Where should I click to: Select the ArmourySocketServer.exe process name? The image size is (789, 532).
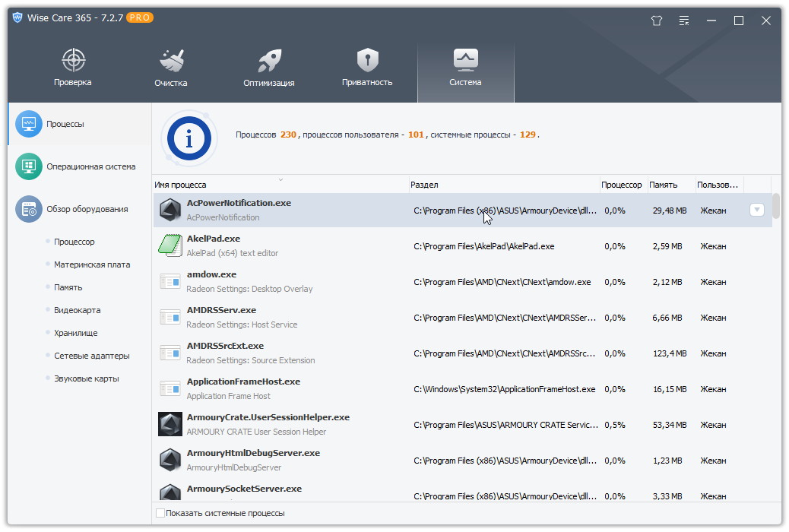coord(245,489)
